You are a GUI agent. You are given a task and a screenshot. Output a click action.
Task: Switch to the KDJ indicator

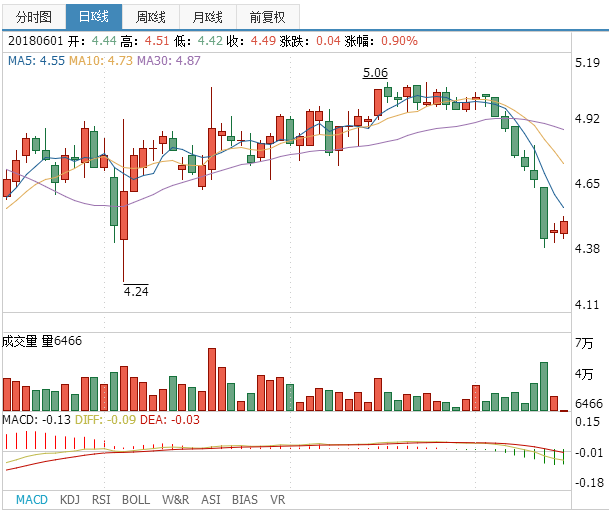[x=70, y=500]
